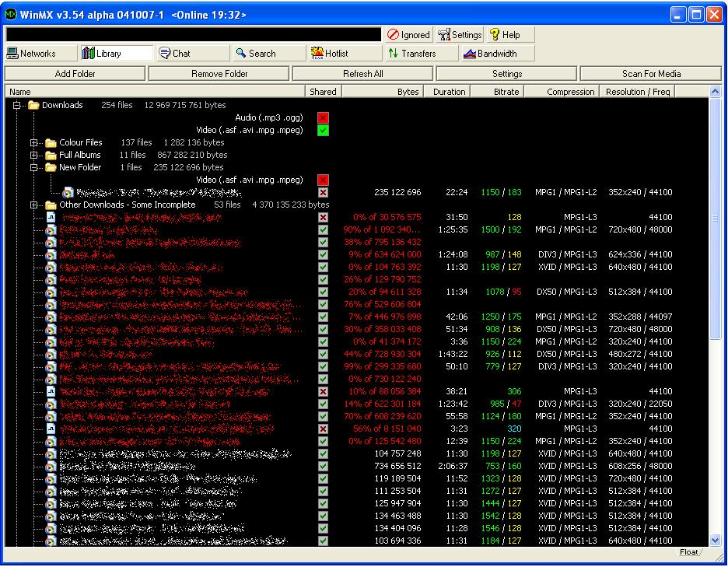Toggle shared box for 0% of 30 576 575 file
Screen dimensions: 728x567
point(323,217)
